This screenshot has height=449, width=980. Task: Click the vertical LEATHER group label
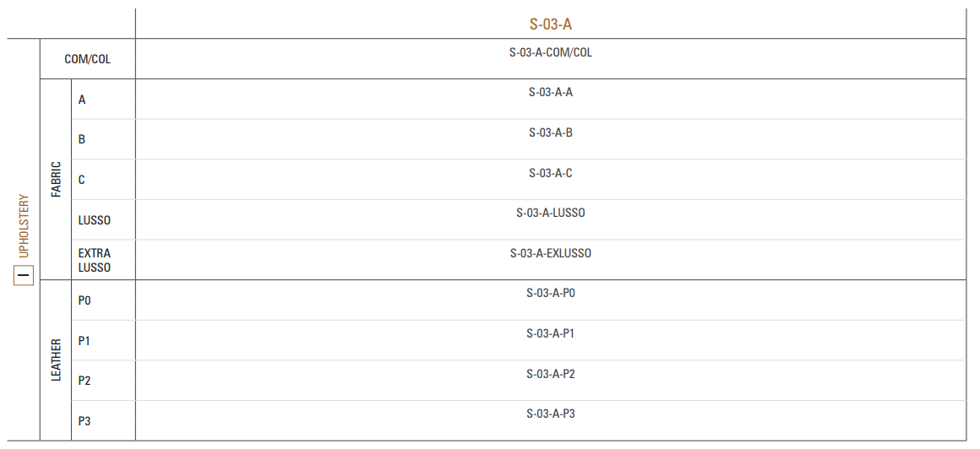(x=57, y=360)
